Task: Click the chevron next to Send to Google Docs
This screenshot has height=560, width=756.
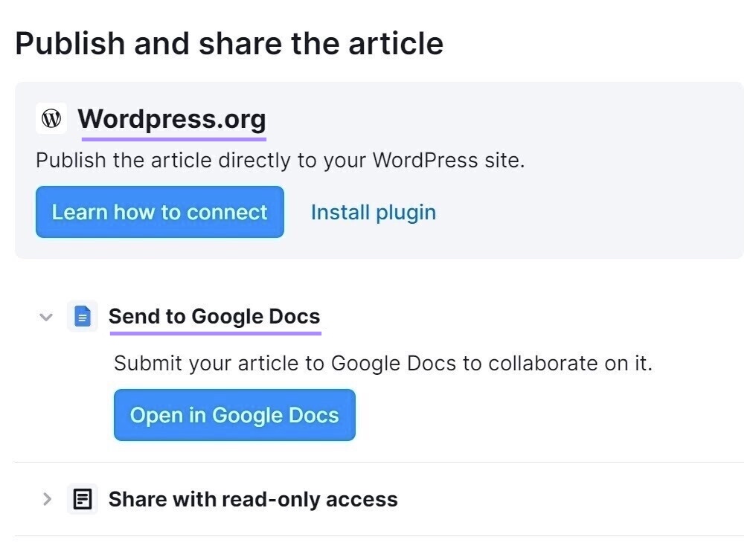Action: [46, 316]
